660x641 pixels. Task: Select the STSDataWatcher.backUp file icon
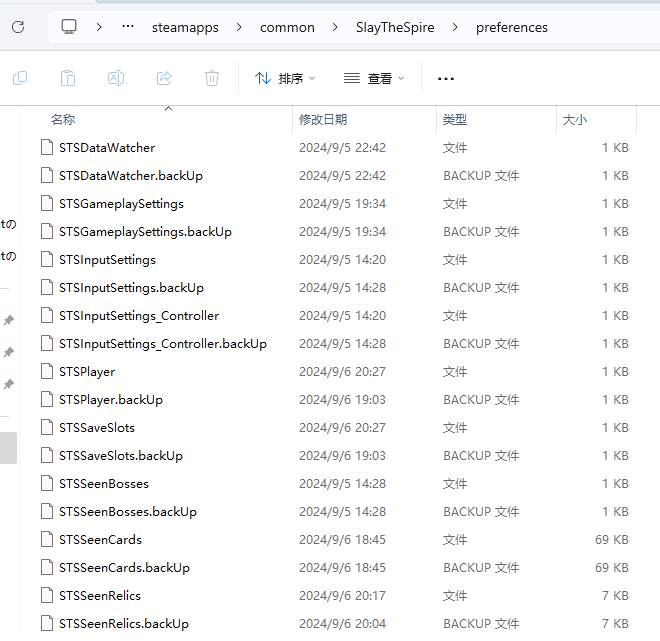tap(47, 176)
